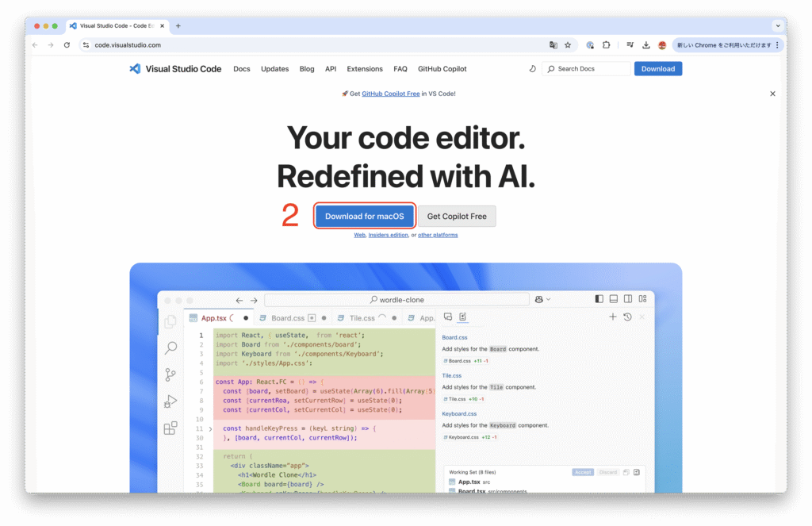Image resolution: width=812 pixels, height=526 pixels.
Task: Bookmark this page with the star icon
Action: pos(568,45)
